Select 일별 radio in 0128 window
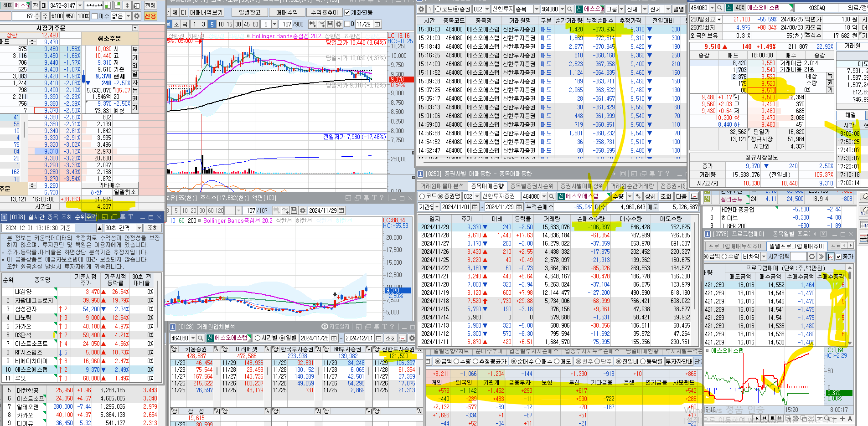The image size is (868, 426). (282, 338)
